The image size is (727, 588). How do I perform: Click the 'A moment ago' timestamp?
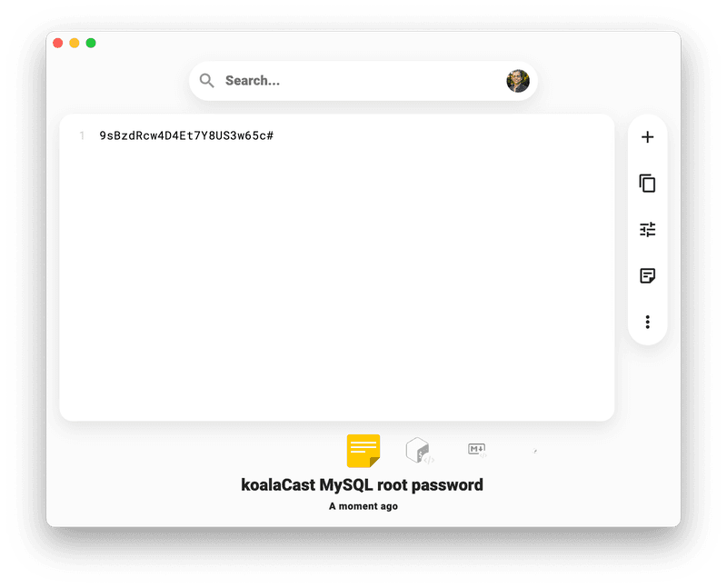(x=363, y=506)
